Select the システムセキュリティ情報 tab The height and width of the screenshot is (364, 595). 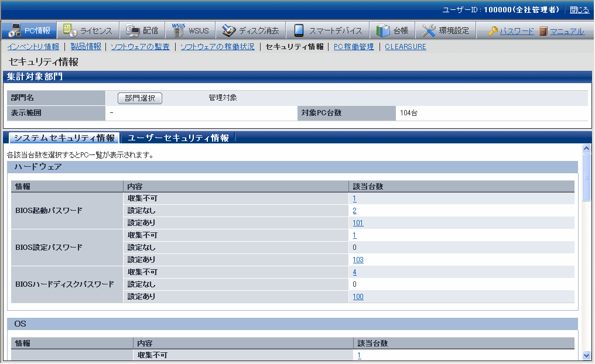pyautogui.click(x=64, y=138)
